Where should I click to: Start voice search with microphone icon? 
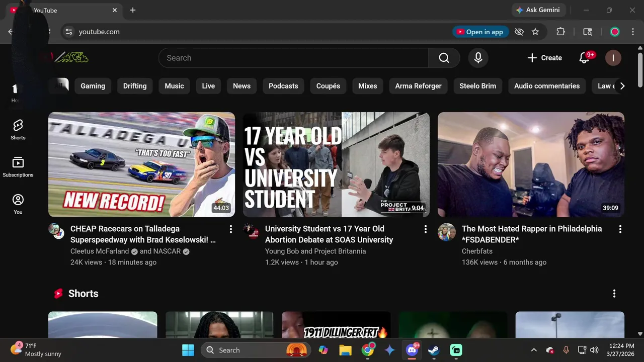[x=478, y=58]
